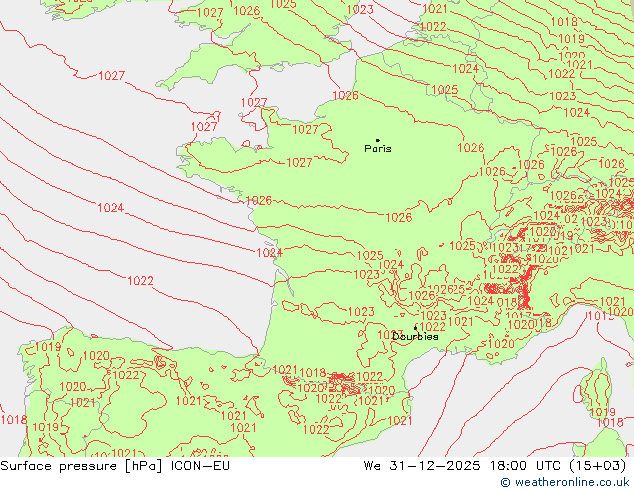Click the Surface pressure [hPa] caption text

81,466
